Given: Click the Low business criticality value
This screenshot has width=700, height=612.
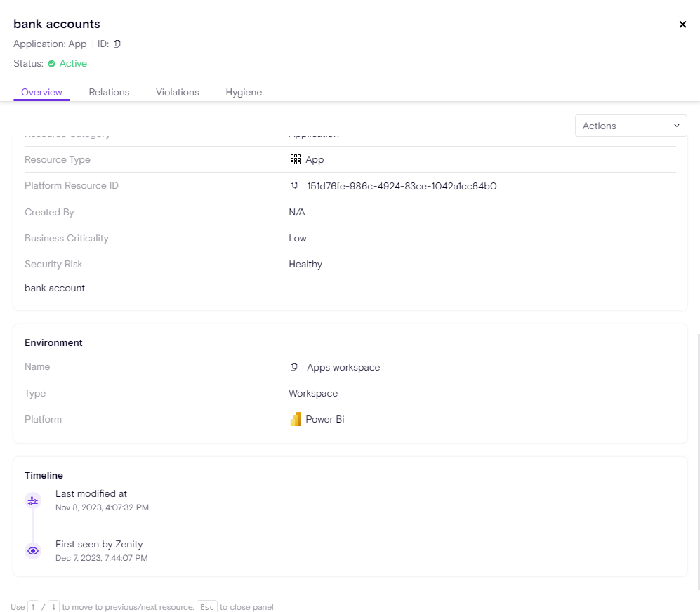Looking at the screenshot, I should tap(298, 239).
